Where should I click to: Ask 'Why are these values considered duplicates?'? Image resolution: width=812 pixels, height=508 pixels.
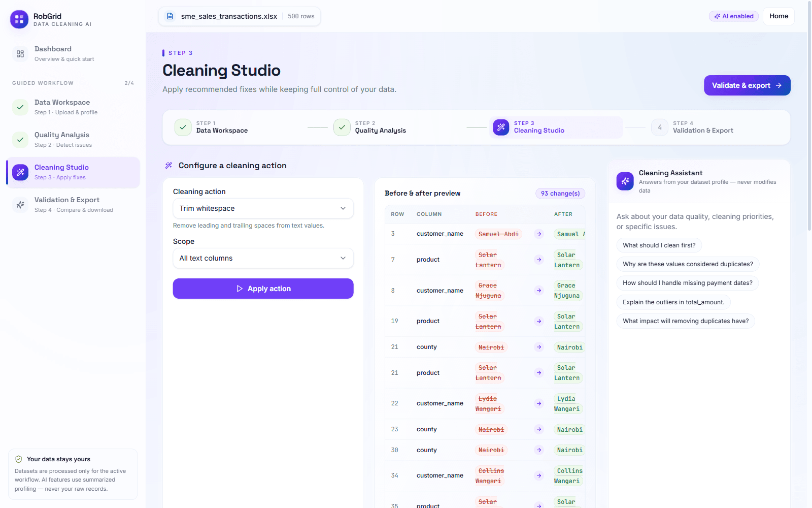(688, 264)
